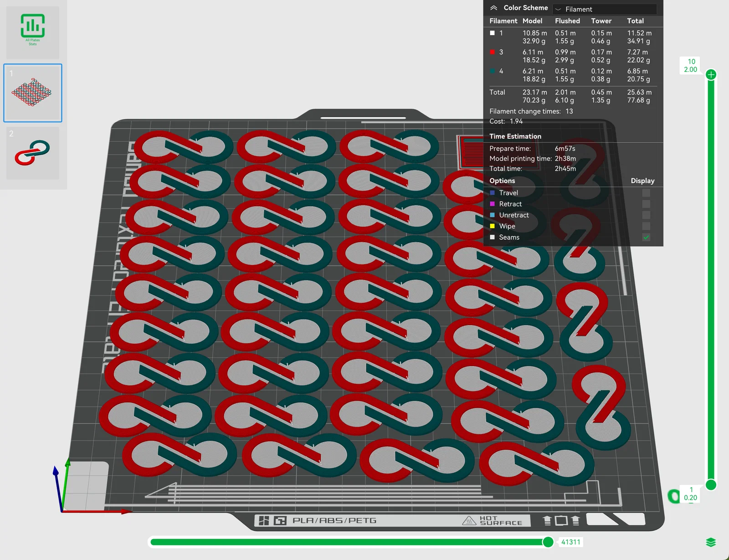
Task: Click the Flushed column header
Action: click(x=567, y=21)
